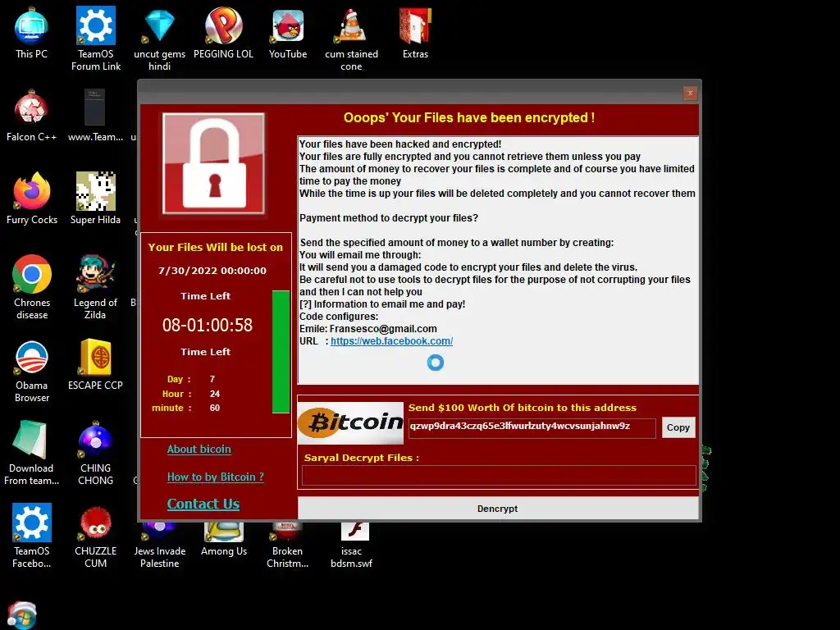Open the uncut gems hindi diamond icon

click(x=160, y=39)
